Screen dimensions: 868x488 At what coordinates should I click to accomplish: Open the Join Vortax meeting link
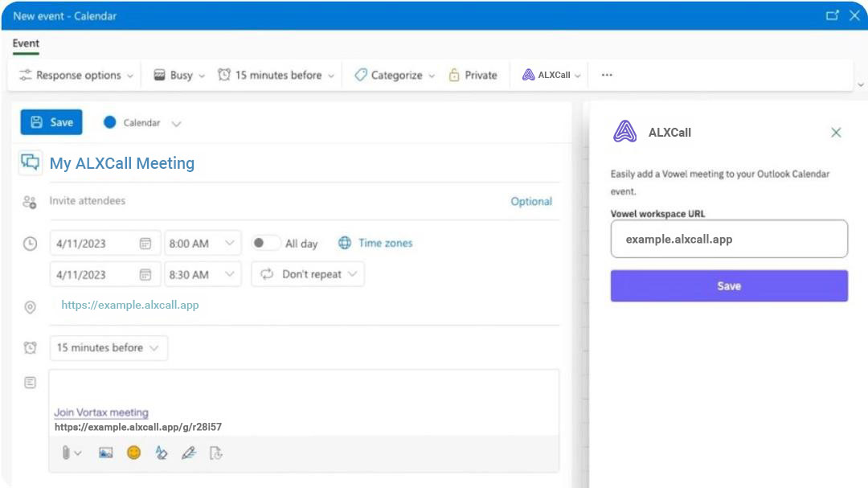pyautogui.click(x=101, y=412)
